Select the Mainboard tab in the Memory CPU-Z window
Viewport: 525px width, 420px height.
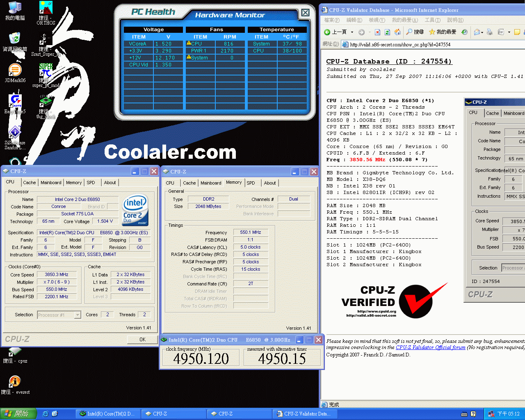[211, 183]
